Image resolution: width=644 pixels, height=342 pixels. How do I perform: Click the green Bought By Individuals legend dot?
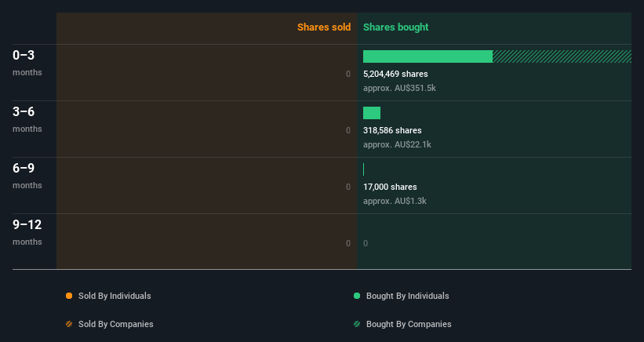tap(357, 296)
